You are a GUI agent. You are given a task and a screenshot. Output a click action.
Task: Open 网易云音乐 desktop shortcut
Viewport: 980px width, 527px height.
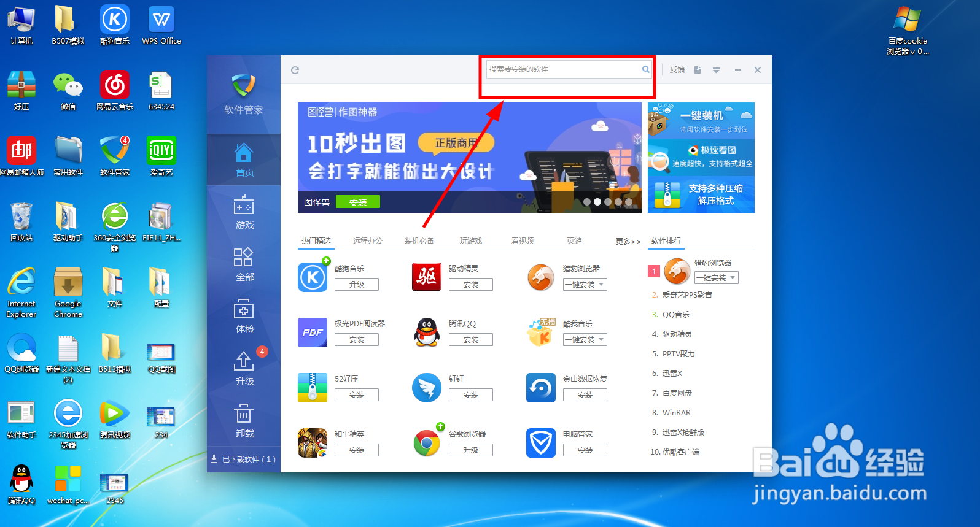pyautogui.click(x=115, y=91)
